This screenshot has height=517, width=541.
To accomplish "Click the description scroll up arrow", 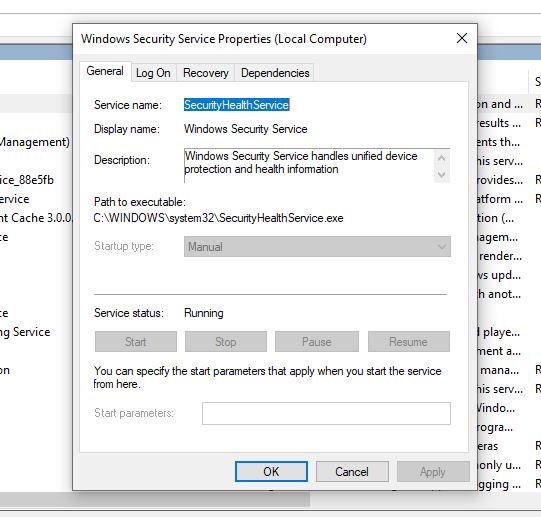I will pos(442,158).
